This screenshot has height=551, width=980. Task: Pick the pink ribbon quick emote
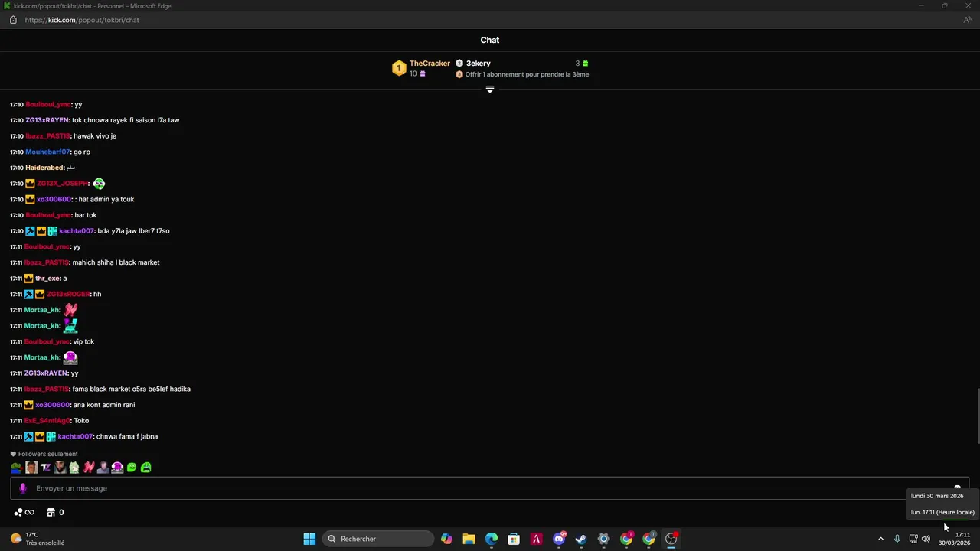click(89, 468)
